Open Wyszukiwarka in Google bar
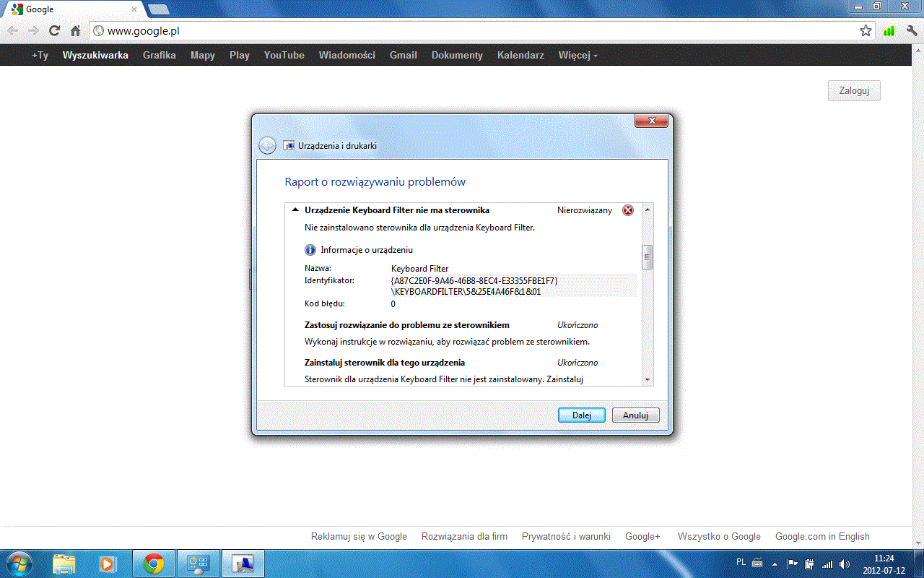Image resolution: width=924 pixels, height=578 pixels. (95, 55)
